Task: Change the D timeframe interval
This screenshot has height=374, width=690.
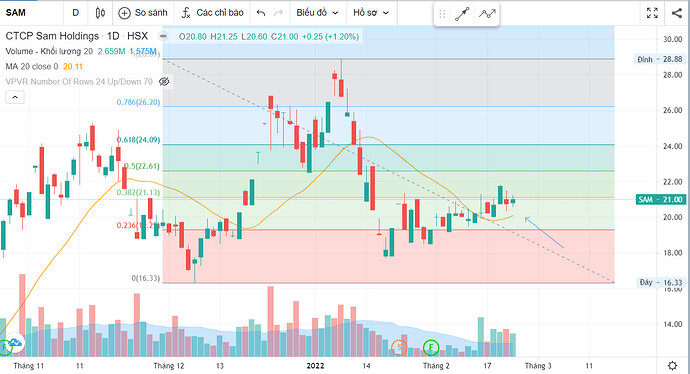Action: [x=76, y=13]
